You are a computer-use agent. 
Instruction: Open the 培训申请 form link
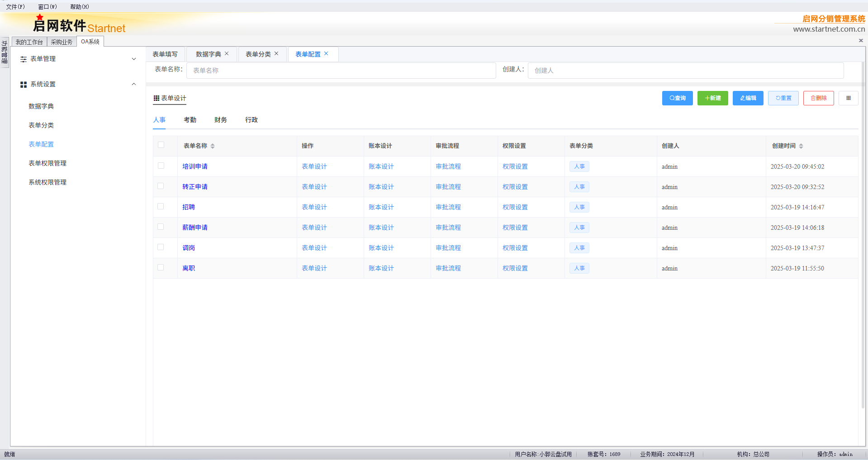[195, 166]
